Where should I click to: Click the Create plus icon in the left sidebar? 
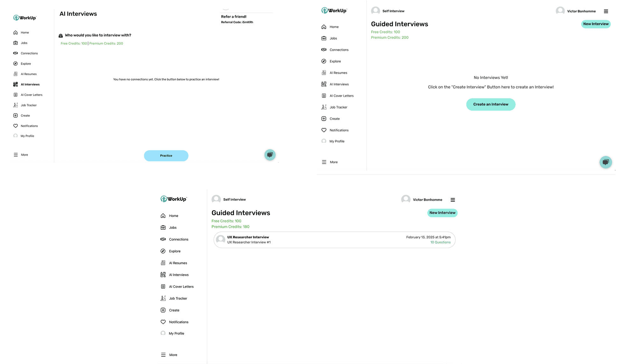coord(15,115)
